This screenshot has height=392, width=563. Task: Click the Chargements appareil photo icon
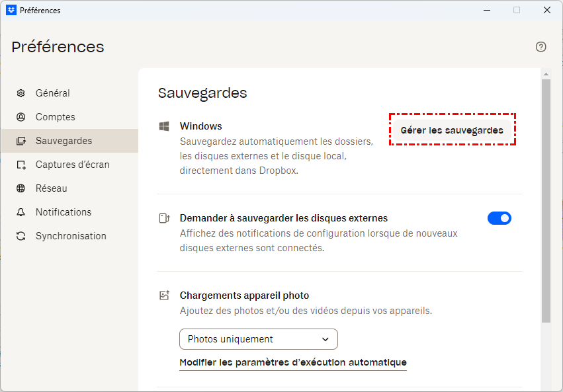click(x=164, y=295)
